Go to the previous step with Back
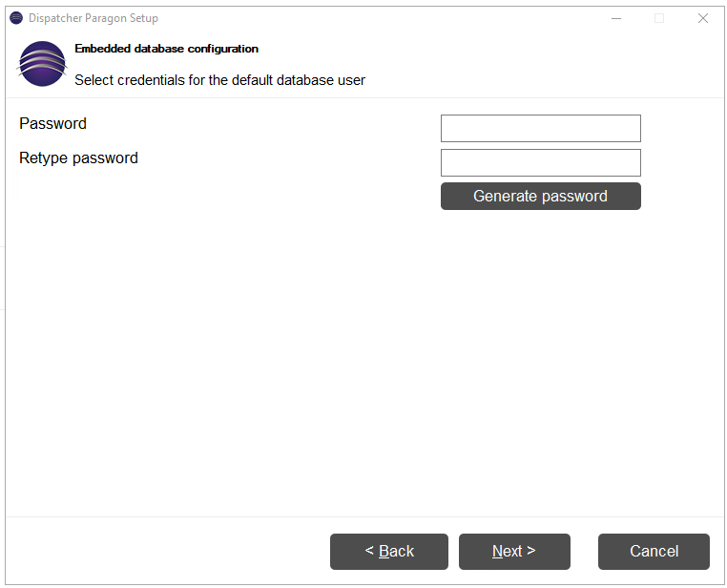The height and width of the screenshot is (588, 727). click(x=389, y=552)
